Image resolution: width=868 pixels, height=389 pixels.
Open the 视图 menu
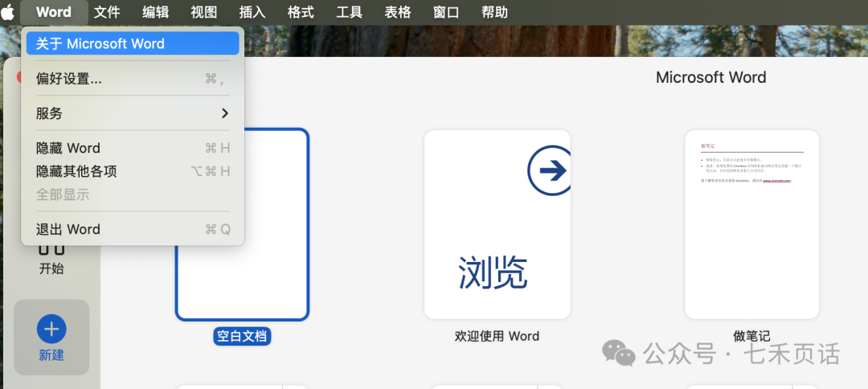[203, 11]
